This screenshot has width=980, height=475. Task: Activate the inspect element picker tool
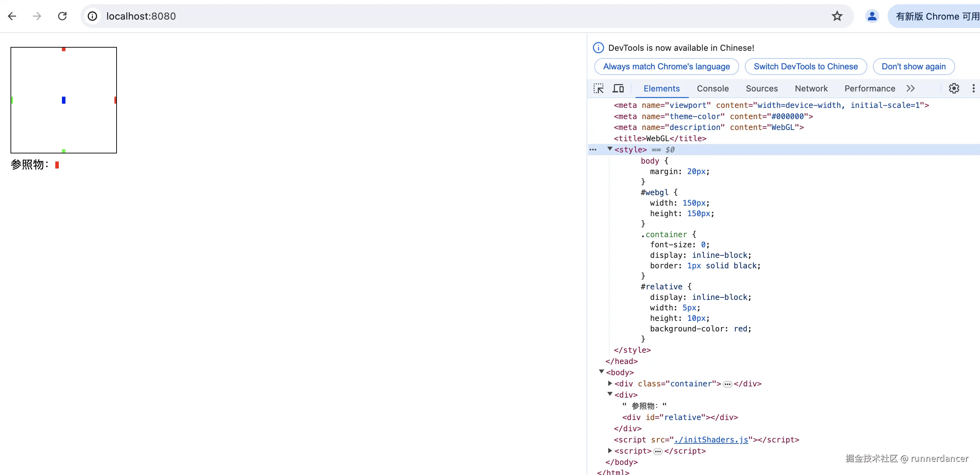click(x=598, y=89)
